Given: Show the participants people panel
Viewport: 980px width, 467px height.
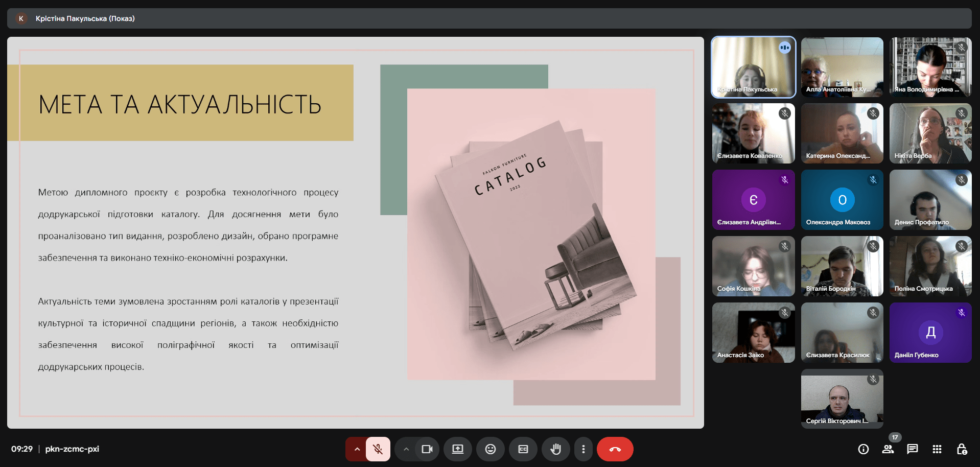Looking at the screenshot, I should (x=888, y=449).
